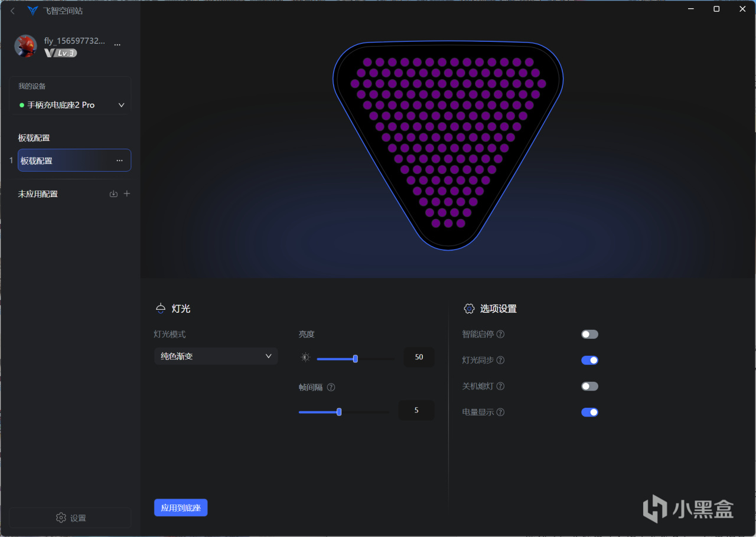Enable the 关机熄灯 toggle
This screenshot has height=537, width=756.
tap(589, 386)
